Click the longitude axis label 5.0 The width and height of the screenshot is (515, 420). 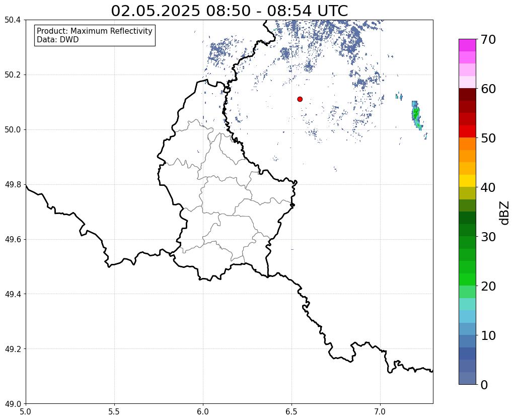pos(26,411)
